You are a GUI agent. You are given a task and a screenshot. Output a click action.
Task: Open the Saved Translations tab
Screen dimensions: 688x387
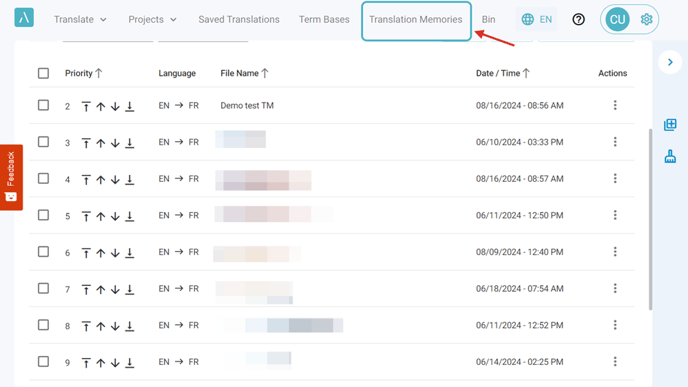pos(239,19)
